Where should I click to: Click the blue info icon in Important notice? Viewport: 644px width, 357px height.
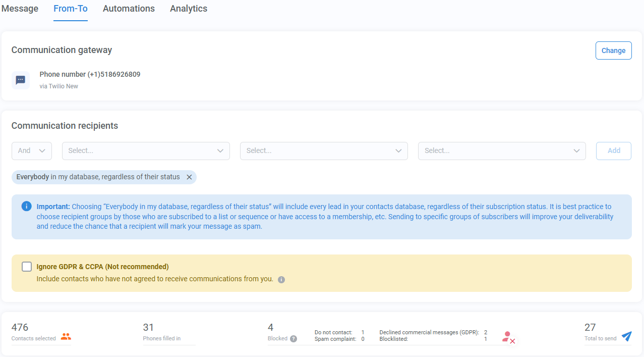click(26, 207)
